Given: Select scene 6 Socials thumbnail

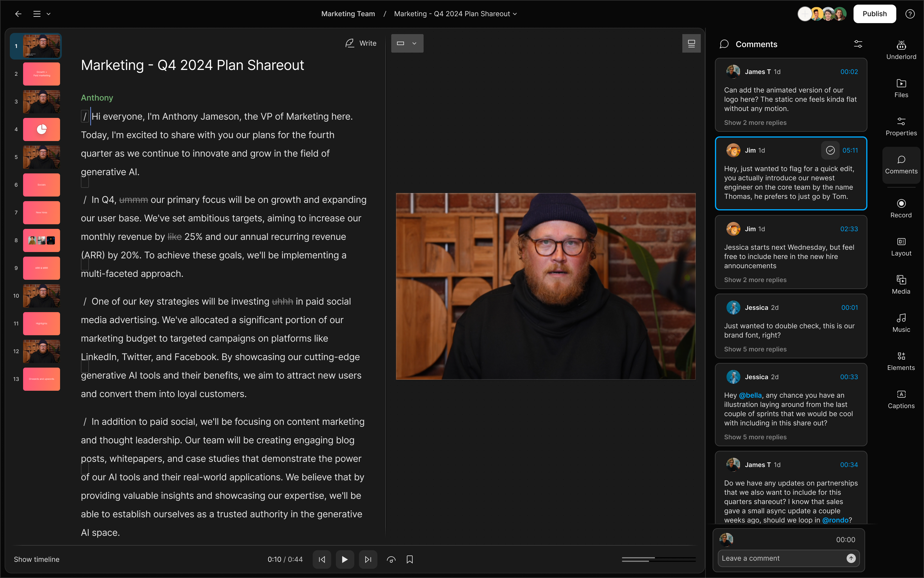Looking at the screenshot, I should [x=41, y=185].
